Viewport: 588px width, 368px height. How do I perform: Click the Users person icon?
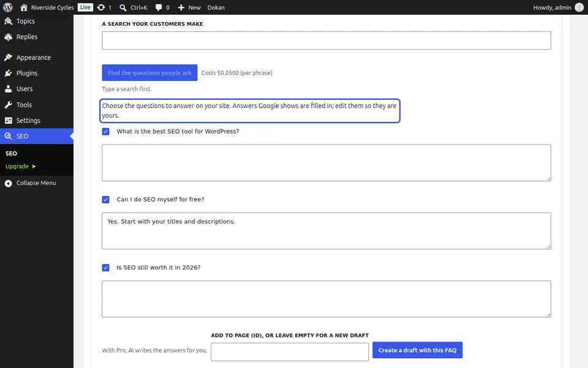click(8, 89)
